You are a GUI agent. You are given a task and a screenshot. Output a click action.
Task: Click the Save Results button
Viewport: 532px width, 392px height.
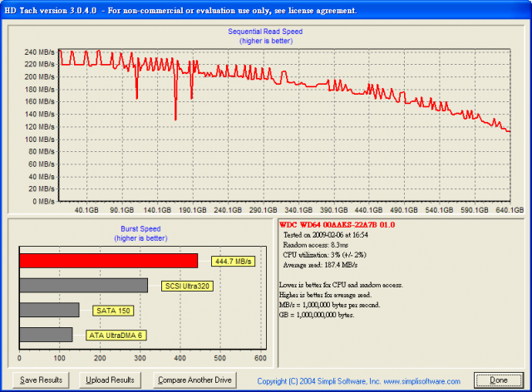pos(41,380)
